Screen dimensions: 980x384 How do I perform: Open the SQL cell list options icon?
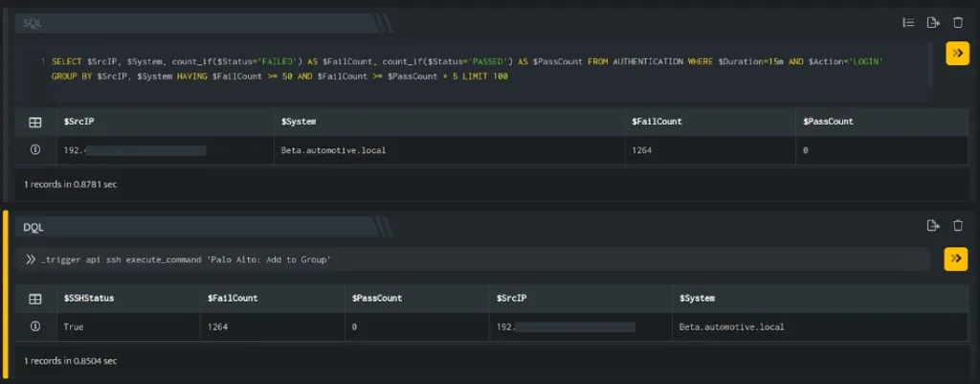click(908, 23)
